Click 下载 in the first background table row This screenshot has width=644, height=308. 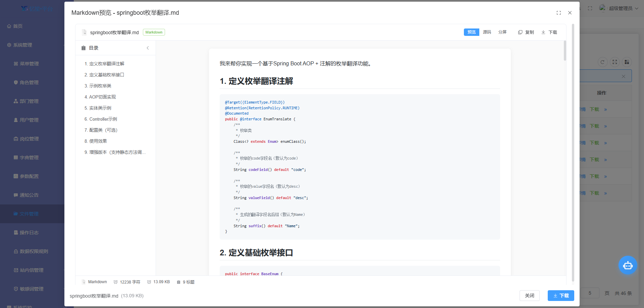(594, 109)
